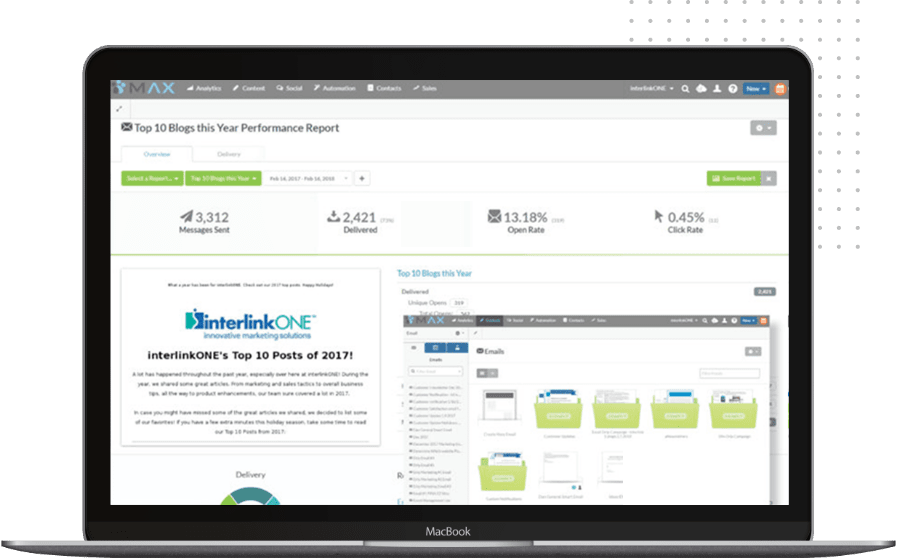Select envelope tab icon in Emails sidebar
The height and width of the screenshot is (558, 897).
414,348
